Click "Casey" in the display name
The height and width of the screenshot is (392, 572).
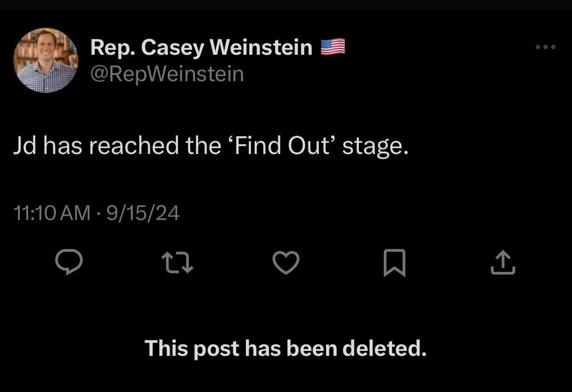(172, 49)
